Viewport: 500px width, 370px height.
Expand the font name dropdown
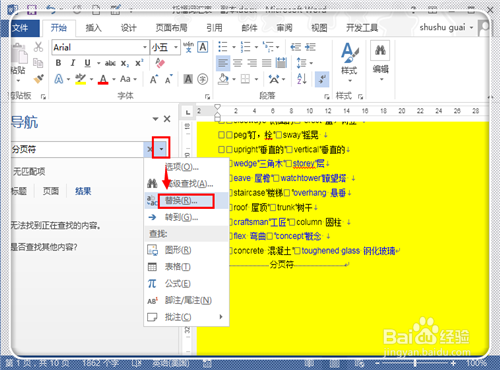(145, 47)
